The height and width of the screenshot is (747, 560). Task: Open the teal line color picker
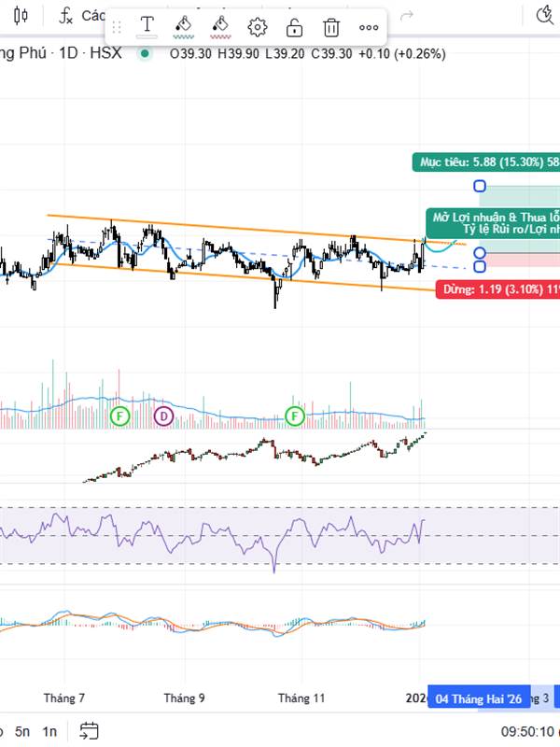[x=183, y=27]
